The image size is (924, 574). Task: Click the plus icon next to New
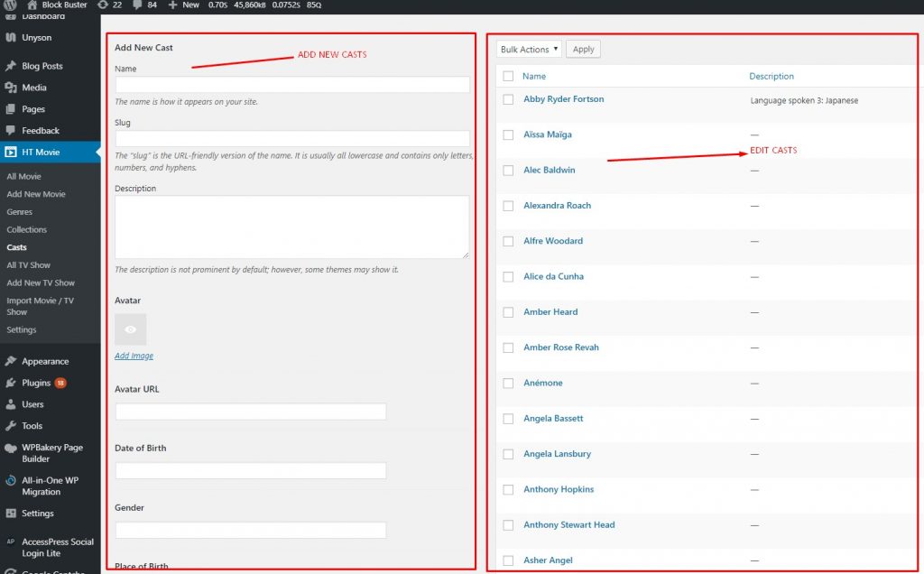pyautogui.click(x=172, y=5)
